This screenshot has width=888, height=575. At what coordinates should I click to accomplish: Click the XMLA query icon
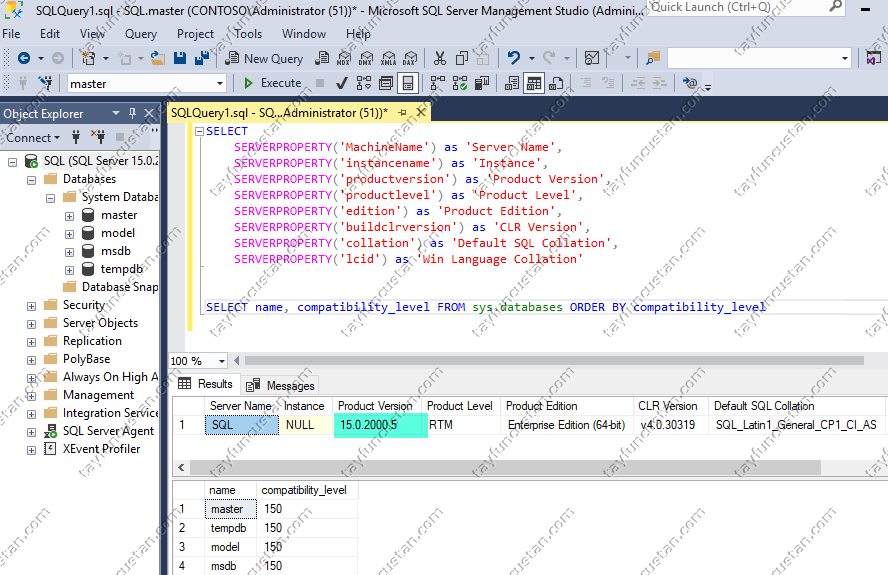click(388, 58)
